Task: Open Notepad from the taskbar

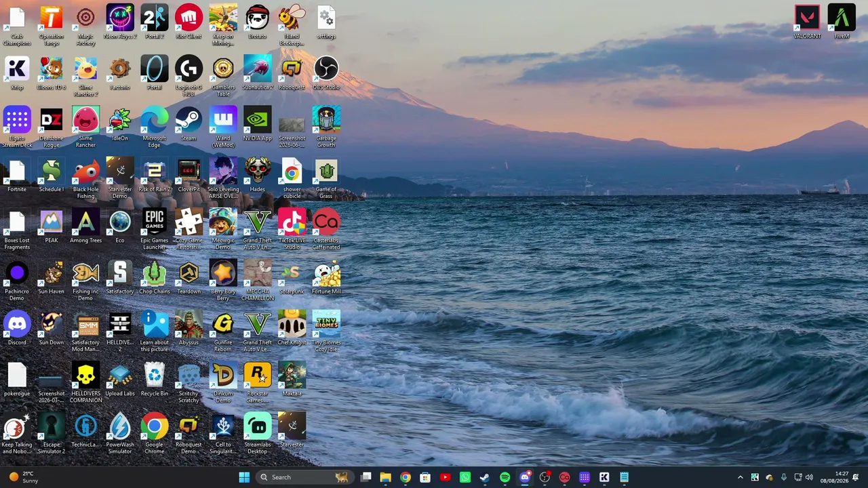Action: [624, 477]
